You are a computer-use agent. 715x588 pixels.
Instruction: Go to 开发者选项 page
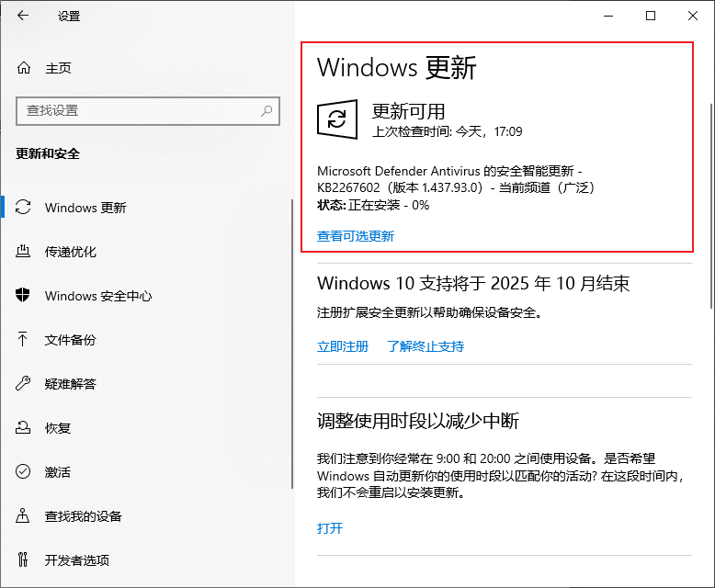(x=76, y=560)
